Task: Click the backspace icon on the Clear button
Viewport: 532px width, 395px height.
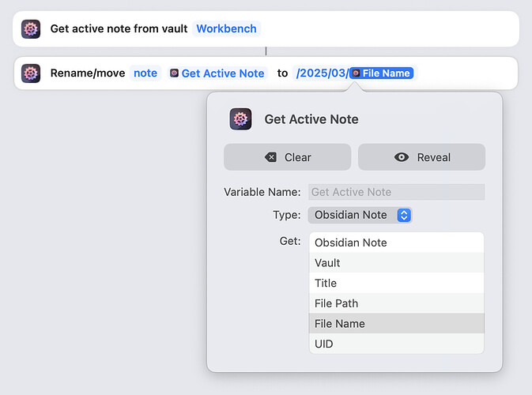Action: pyautogui.click(x=271, y=157)
